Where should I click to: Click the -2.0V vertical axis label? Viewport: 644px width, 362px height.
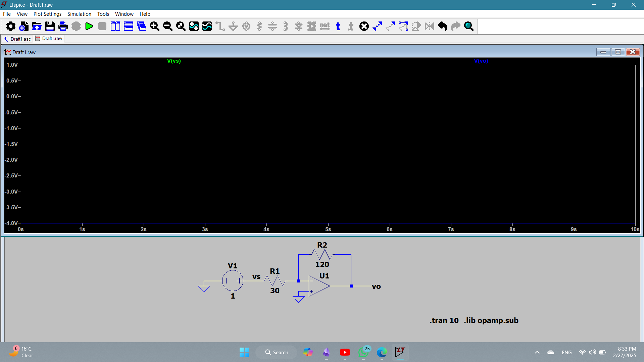11,160
